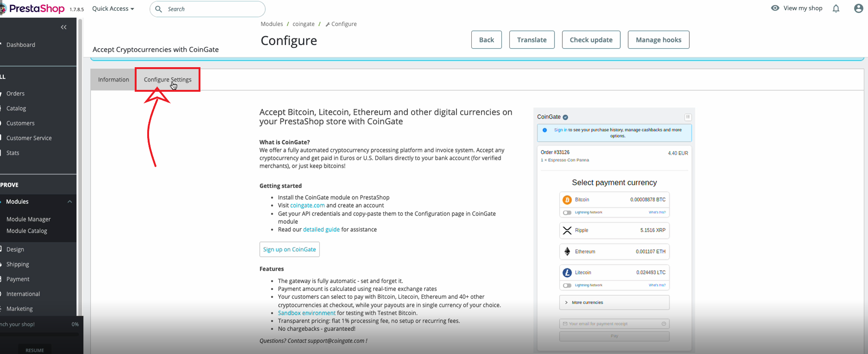Open the detailed guide link
Viewport: 868px width, 354px height.
pos(321,229)
